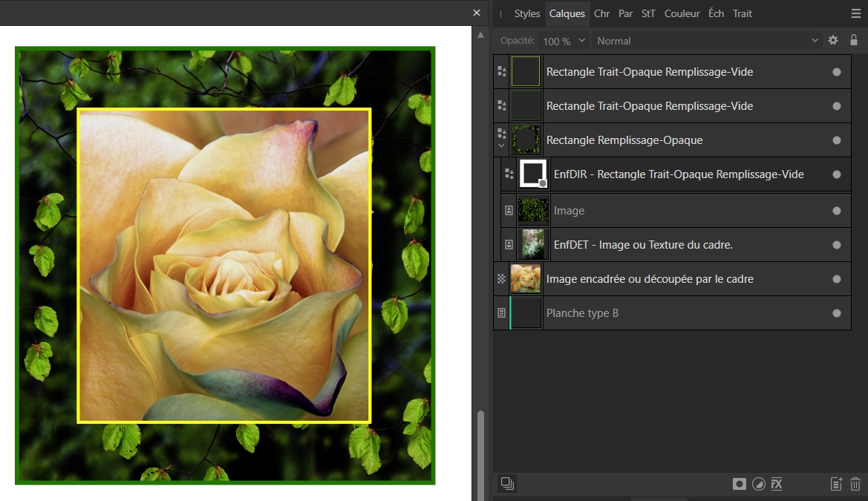868x501 pixels.
Task: Open the layer effects FX icon
Action: (x=777, y=484)
